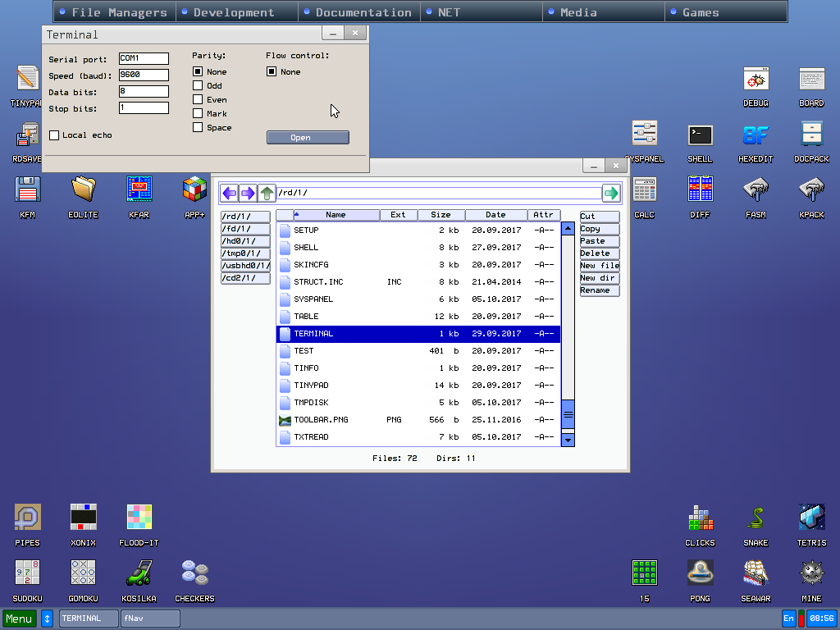The image size is (840, 630).
Task: Open the DEBUG desktop icon
Action: coord(756,80)
